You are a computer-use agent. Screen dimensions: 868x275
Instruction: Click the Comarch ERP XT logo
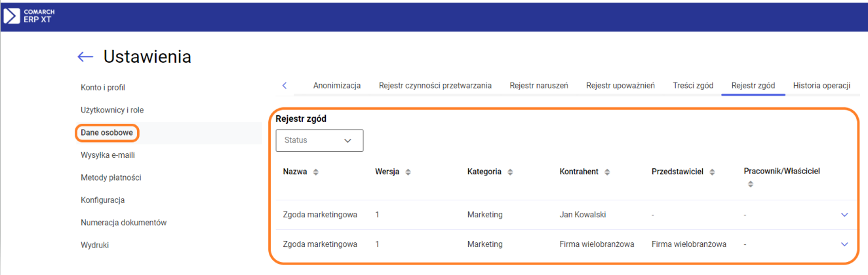(x=28, y=16)
